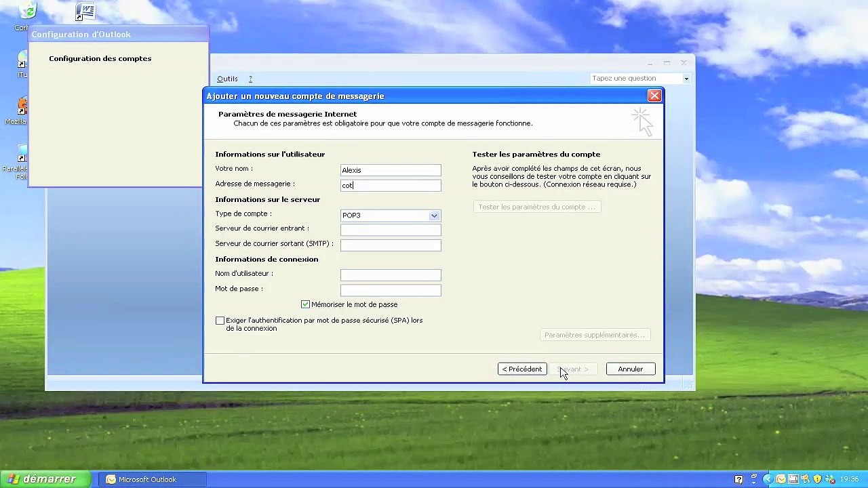Click the 'Mot de passe' input field
This screenshot has height=488, width=868.
click(391, 290)
